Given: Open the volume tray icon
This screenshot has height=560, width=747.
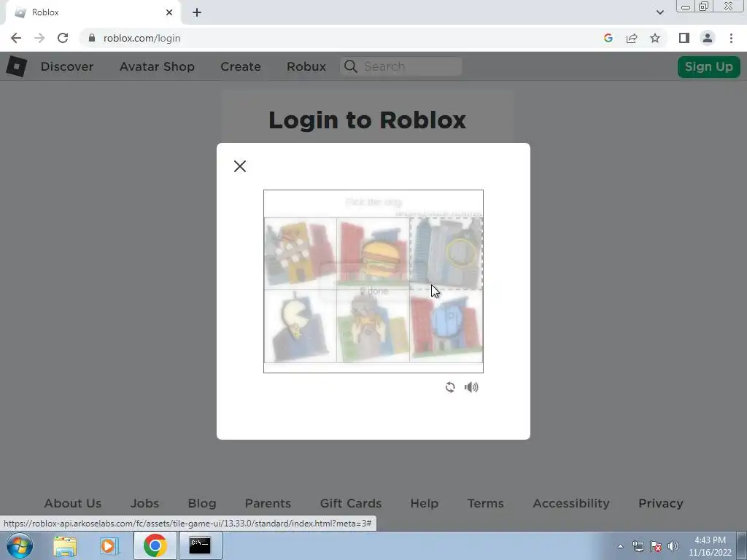Looking at the screenshot, I should [x=673, y=546].
